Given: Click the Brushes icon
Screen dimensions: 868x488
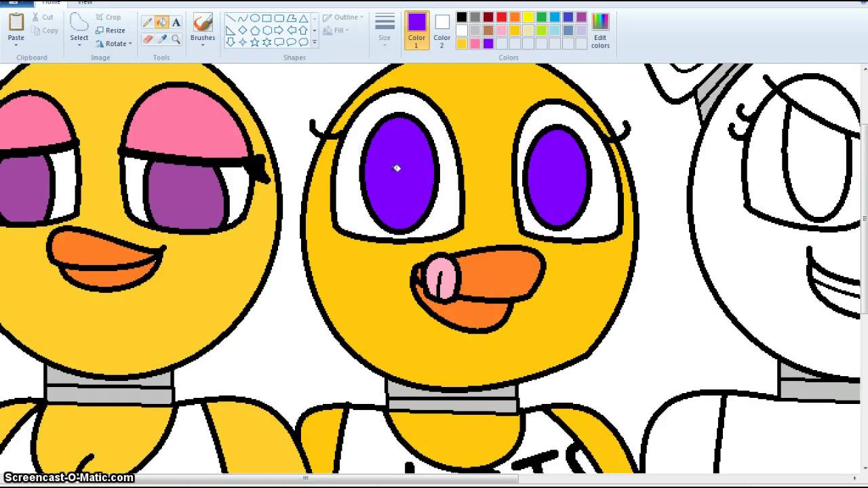Looking at the screenshot, I should tap(203, 23).
